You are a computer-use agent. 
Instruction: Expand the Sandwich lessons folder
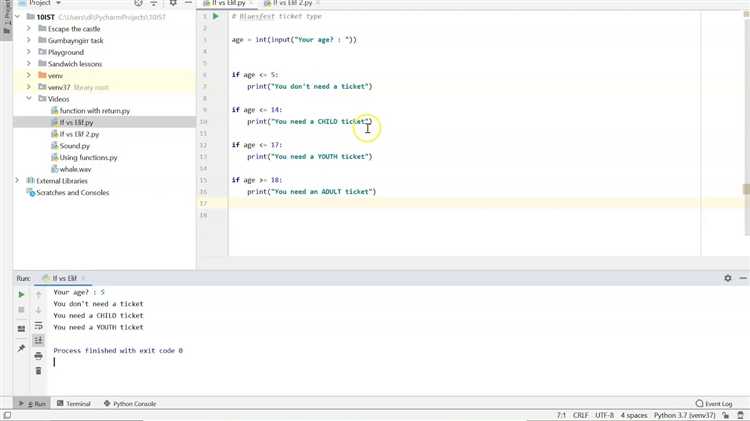[29, 64]
